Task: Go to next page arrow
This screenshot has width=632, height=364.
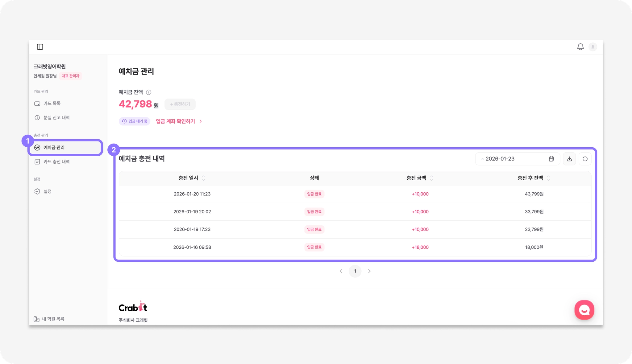Action: pyautogui.click(x=369, y=271)
